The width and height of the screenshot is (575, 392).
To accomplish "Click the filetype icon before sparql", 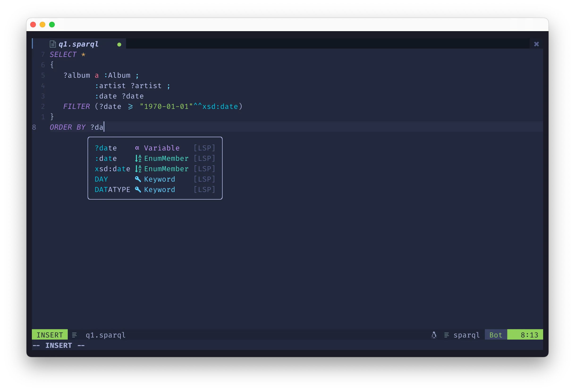I will pos(447,335).
